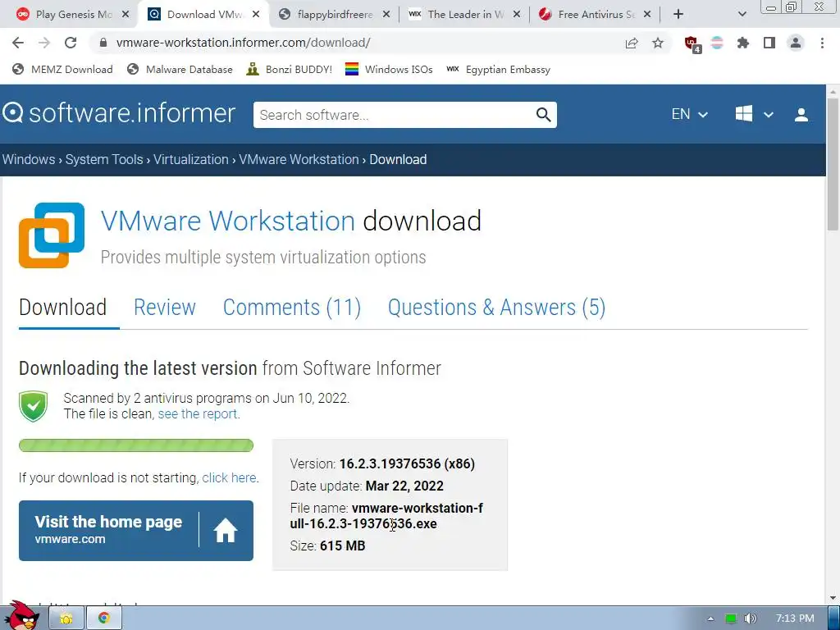Go back using the browser back arrow
The image size is (840, 630).
18,43
